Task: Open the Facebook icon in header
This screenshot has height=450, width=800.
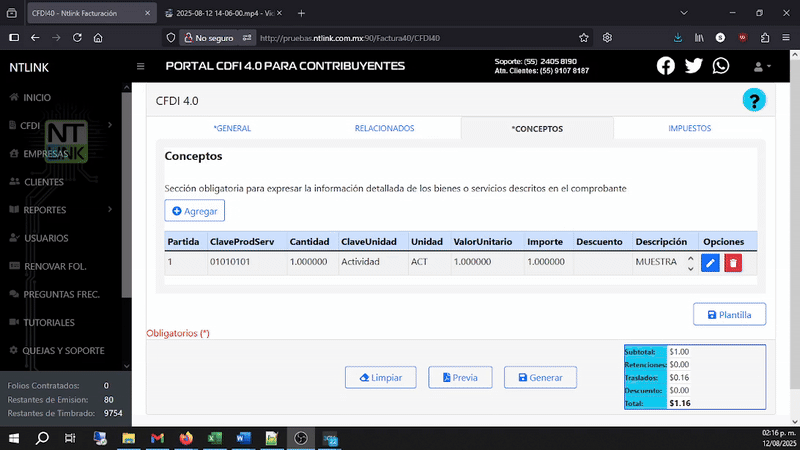Action: pyautogui.click(x=665, y=66)
